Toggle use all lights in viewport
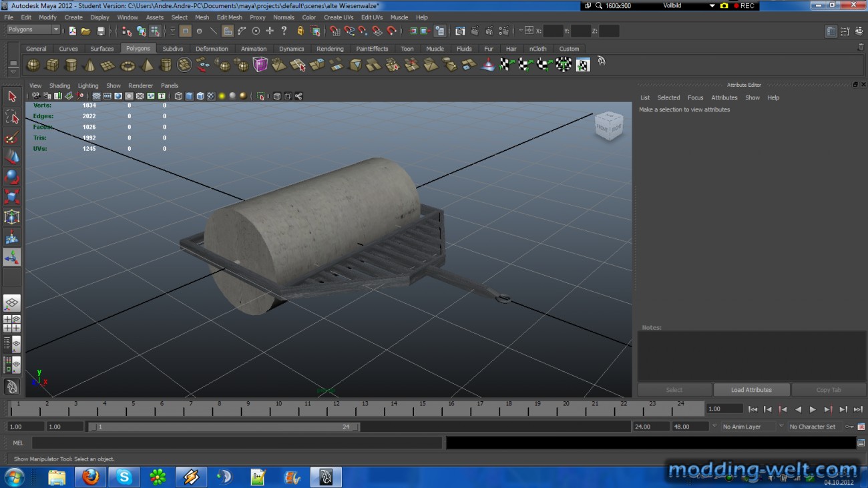 coord(222,96)
